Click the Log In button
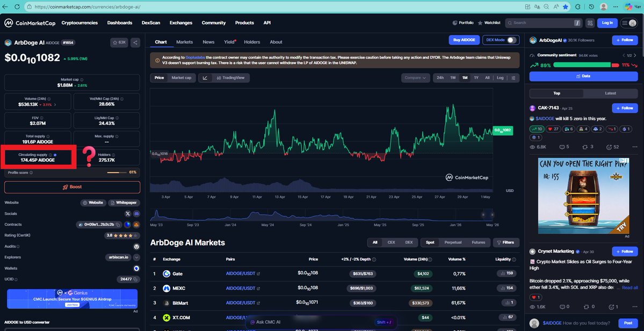The width and height of the screenshot is (644, 331). point(607,23)
